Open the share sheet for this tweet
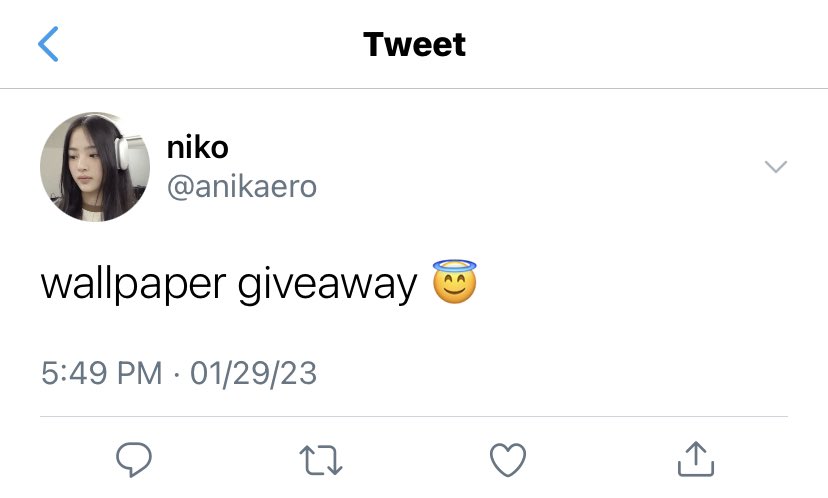Viewport: 828px width, 498px height. tap(696, 459)
